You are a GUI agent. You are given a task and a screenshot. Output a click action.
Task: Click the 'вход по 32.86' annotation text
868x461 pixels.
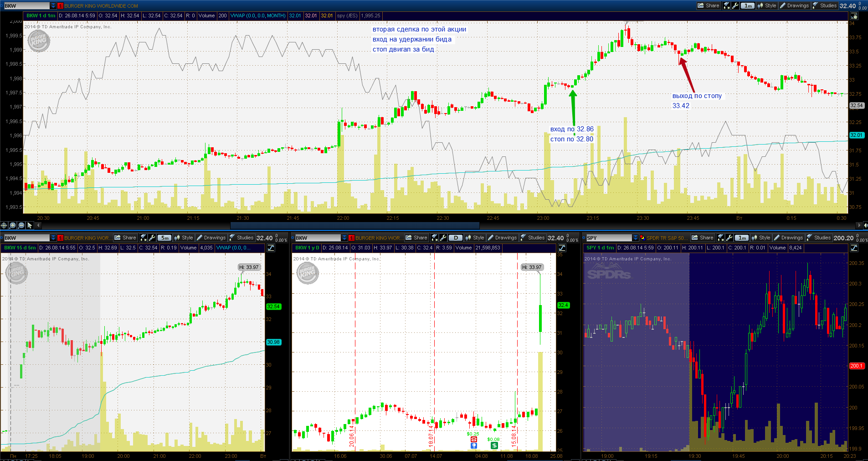click(572, 129)
